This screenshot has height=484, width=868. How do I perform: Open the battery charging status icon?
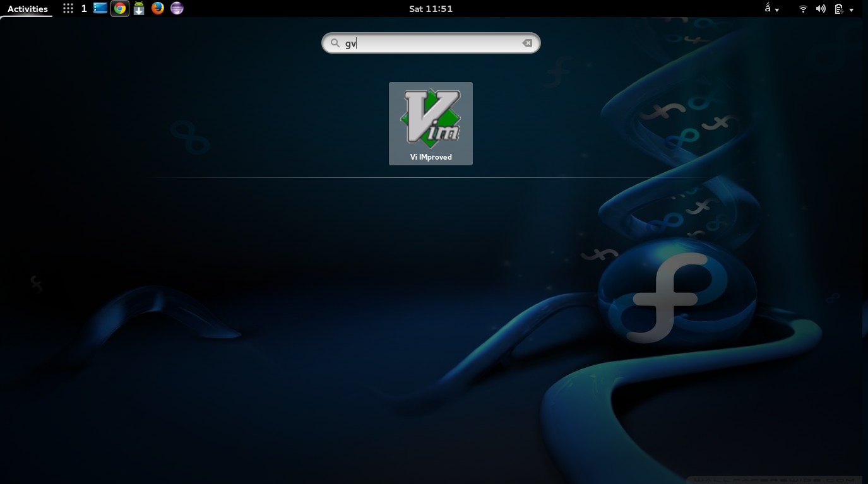(839, 9)
